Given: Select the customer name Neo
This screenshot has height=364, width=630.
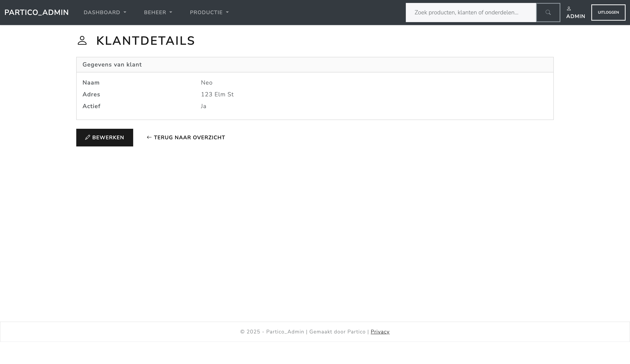Looking at the screenshot, I should [206, 83].
